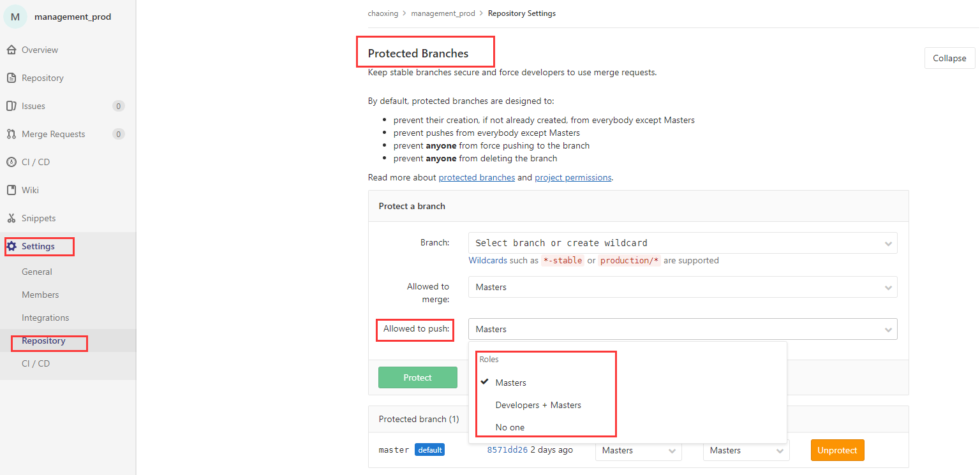Click the Overview home icon
The height and width of the screenshot is (475, 980).
coord(11,50)
